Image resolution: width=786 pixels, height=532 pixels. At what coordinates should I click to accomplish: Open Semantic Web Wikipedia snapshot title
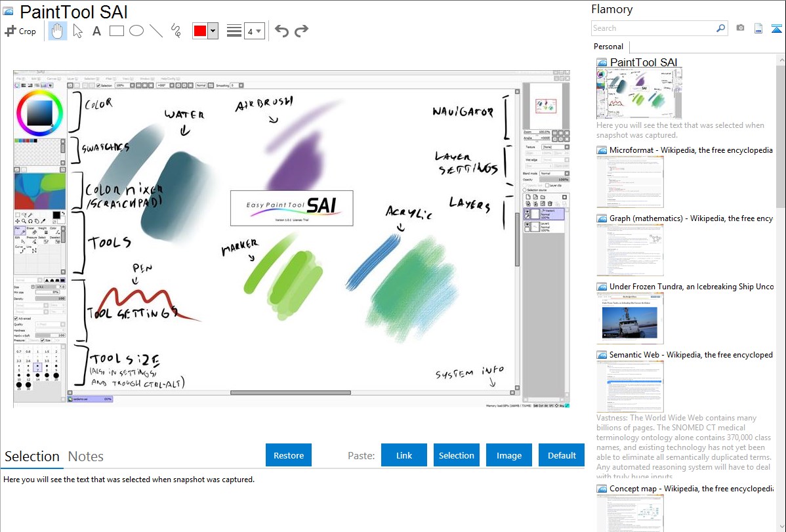click(x=691, y=354)
